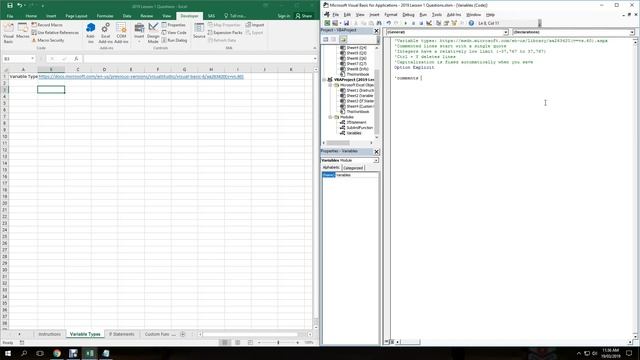Toggle Design Mode in Controls group

point(153,33)
